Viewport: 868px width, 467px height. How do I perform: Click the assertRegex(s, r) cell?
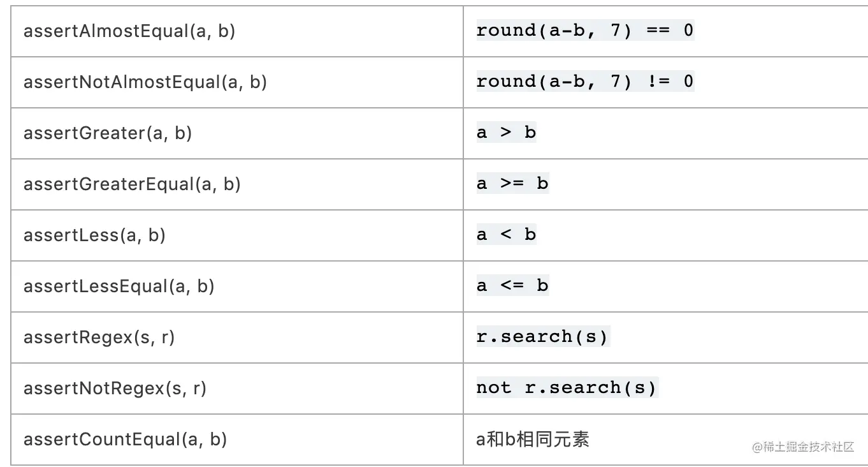click(x=99, y=337)
